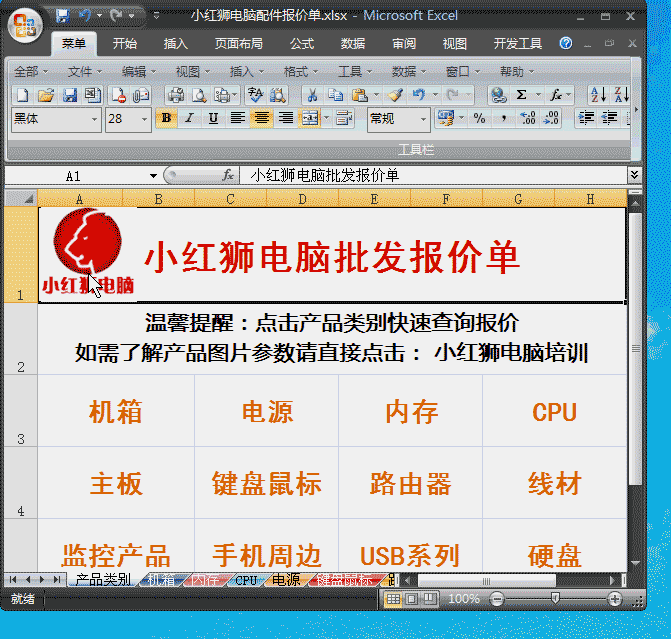
Task: Click the Open folder icon
Action: click(46, 95)
